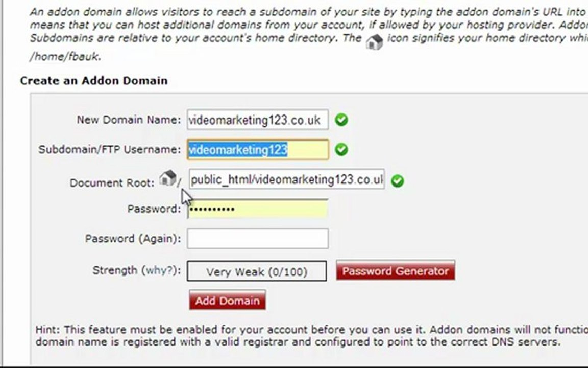Open the 'why?' strength link

[160, 270]
